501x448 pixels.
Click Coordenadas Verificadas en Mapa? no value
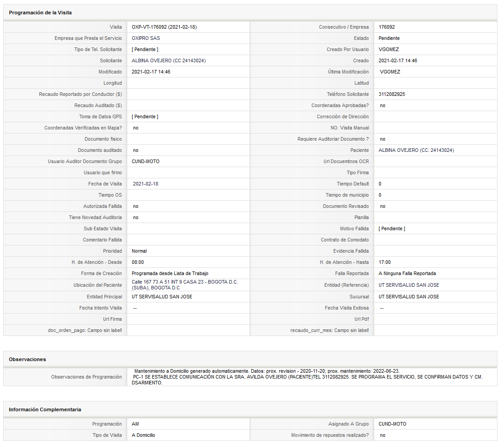pos(135,128)
